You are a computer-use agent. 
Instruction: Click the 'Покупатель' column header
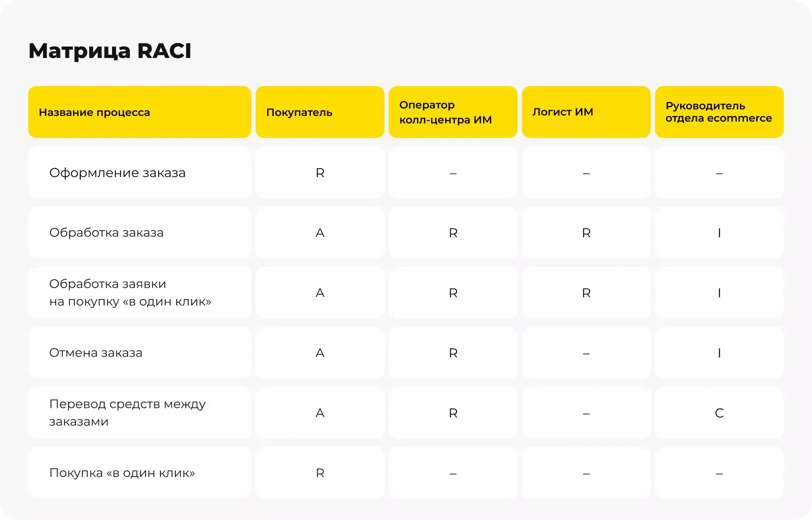click(x=299, y=112)
